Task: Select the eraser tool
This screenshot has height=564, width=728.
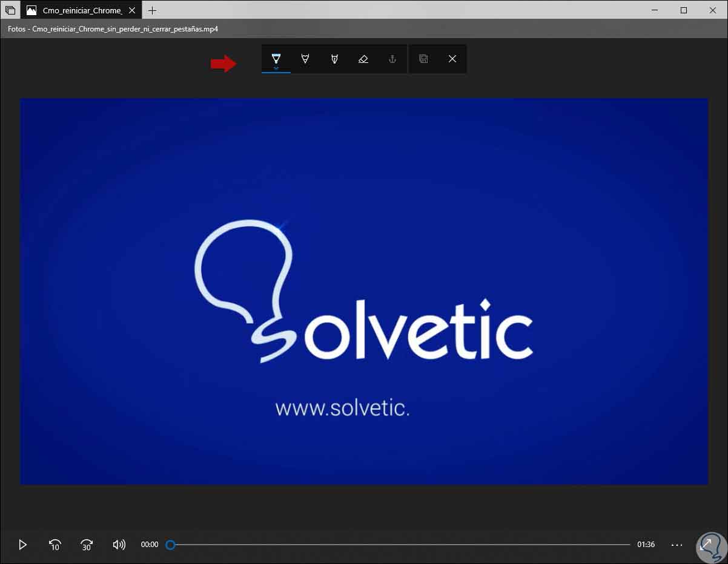Action: coord(363,59)
